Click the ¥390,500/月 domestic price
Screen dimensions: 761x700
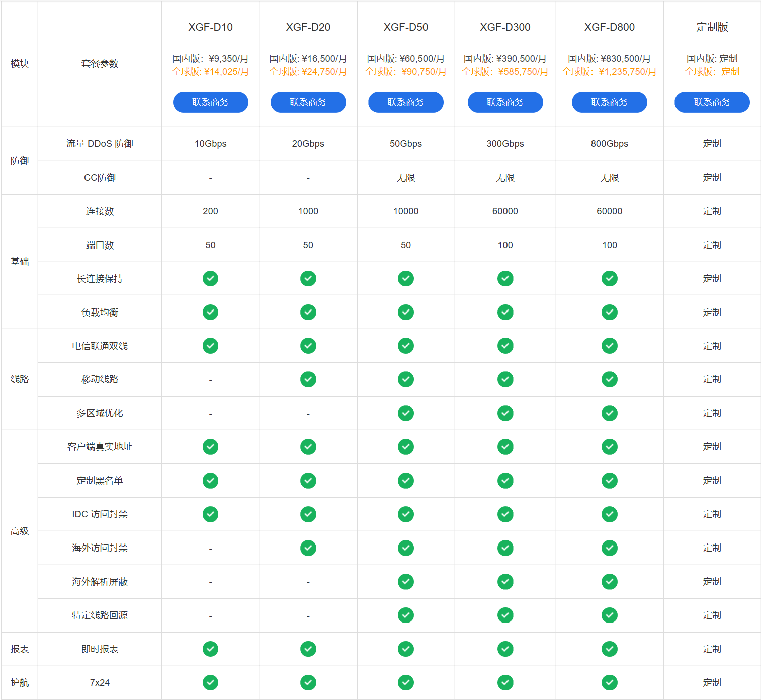(x=521, y=59)
